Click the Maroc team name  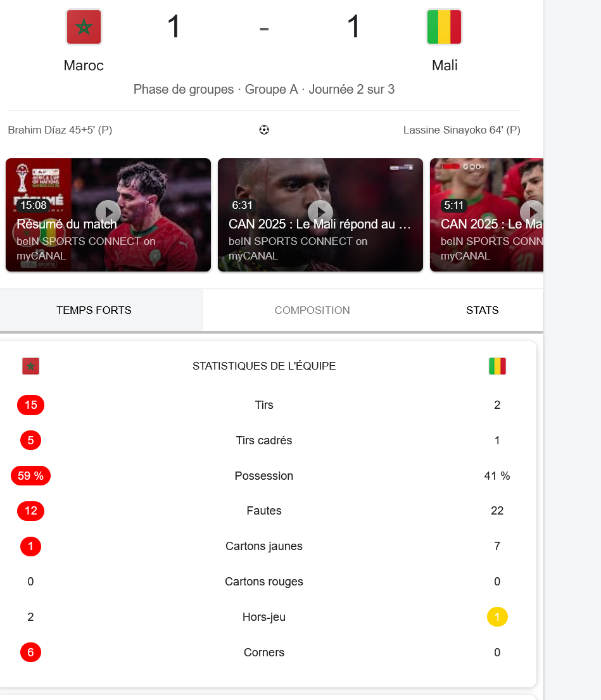pos(84,66)
